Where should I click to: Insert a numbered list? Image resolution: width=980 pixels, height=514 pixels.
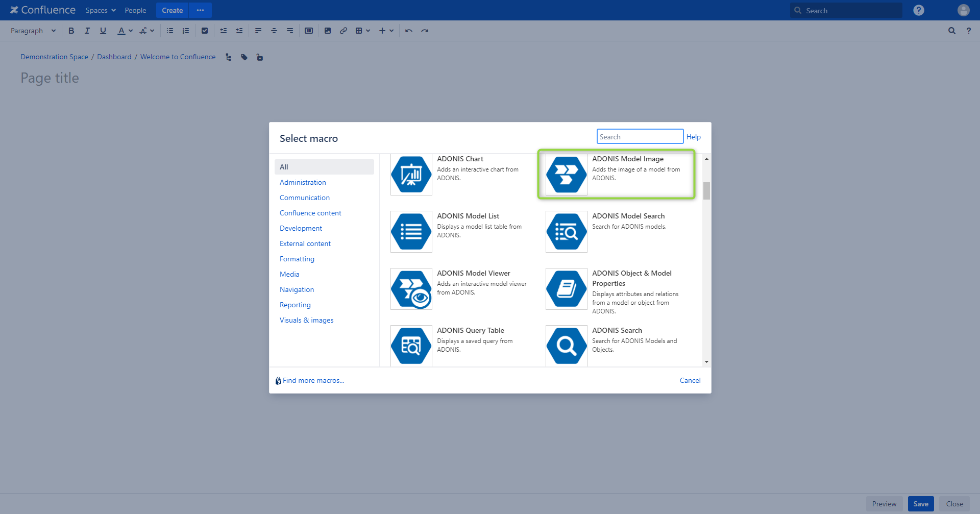click(186, 31)
